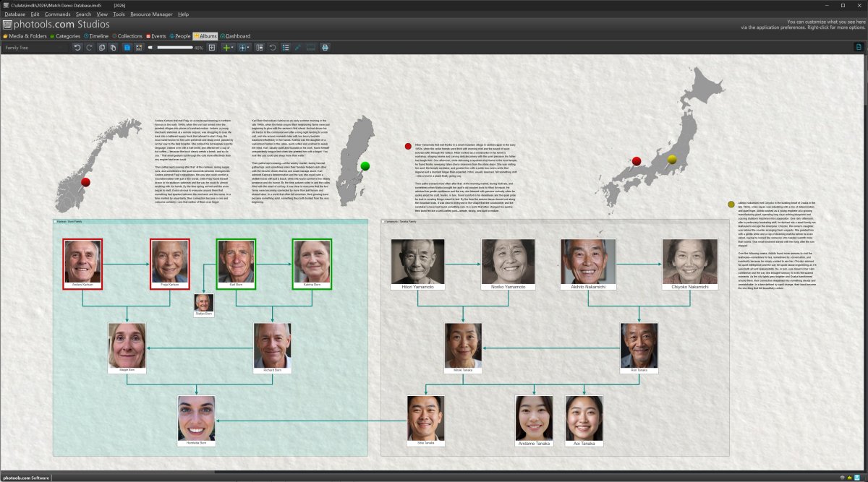Open the Tools menu
The image size is (868, 482).
119,14
